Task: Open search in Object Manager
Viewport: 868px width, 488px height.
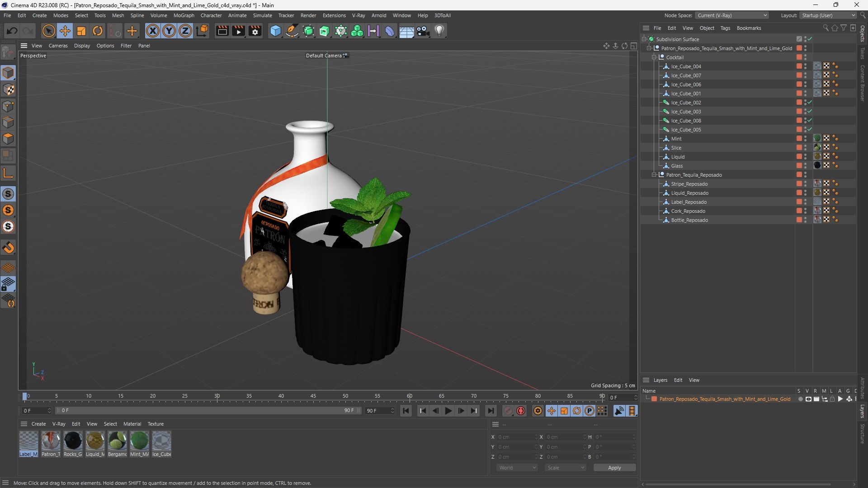Action: [x=826, y=28]
